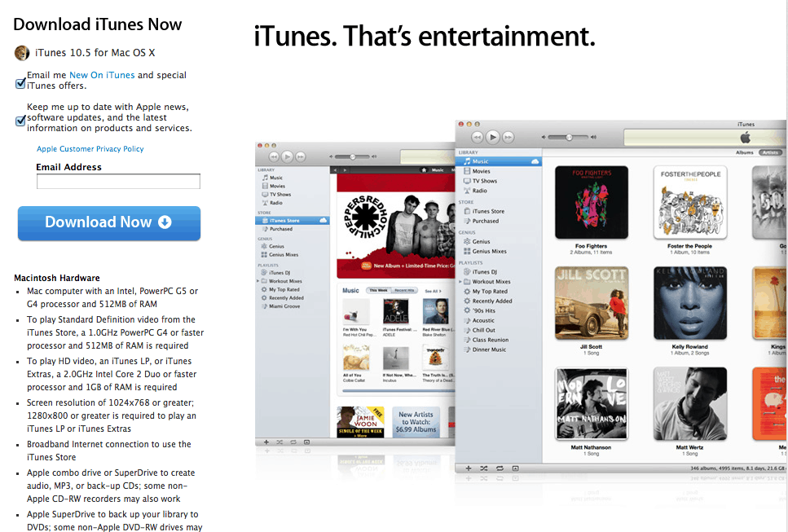This screenshot has height=532, width=788.
Task: Click the Foo Fighters album artwork
Action: [x=591, y=202]
